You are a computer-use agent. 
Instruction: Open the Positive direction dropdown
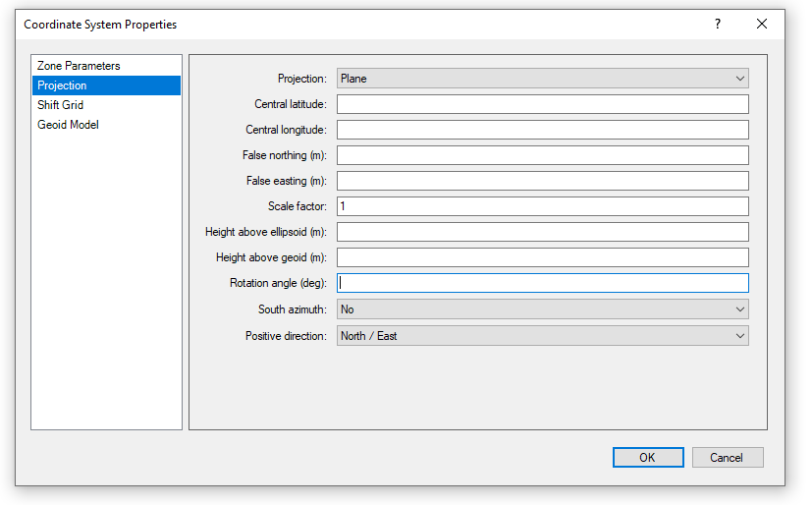[x=542, y=336]
